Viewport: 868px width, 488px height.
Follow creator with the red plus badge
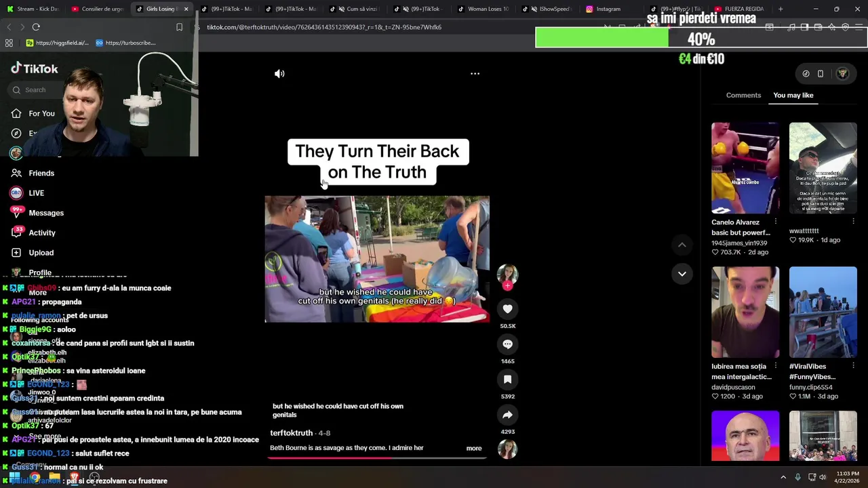coord(507,286)
